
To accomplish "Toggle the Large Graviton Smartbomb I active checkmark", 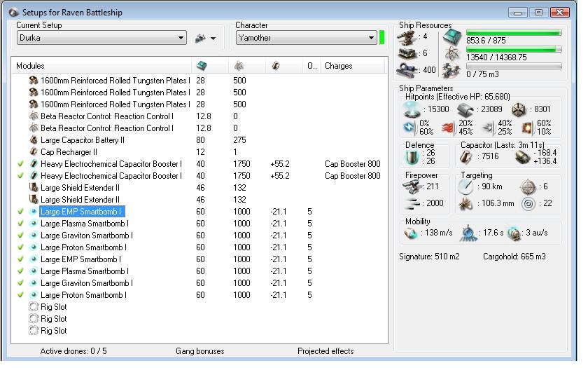I will [21, 236].
